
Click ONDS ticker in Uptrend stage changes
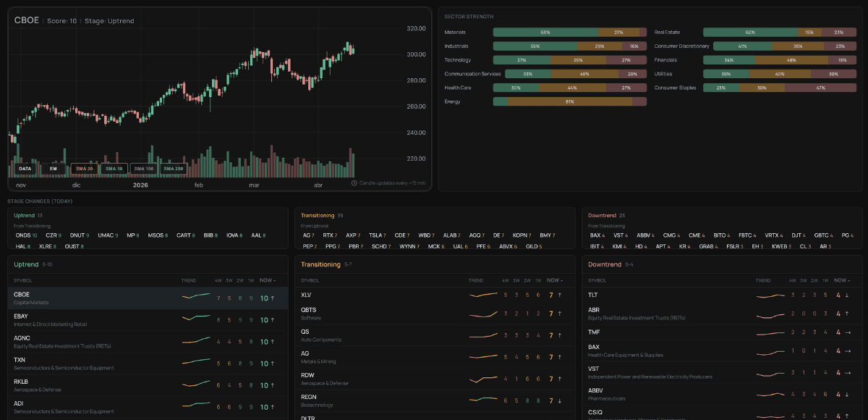[26, 235]
